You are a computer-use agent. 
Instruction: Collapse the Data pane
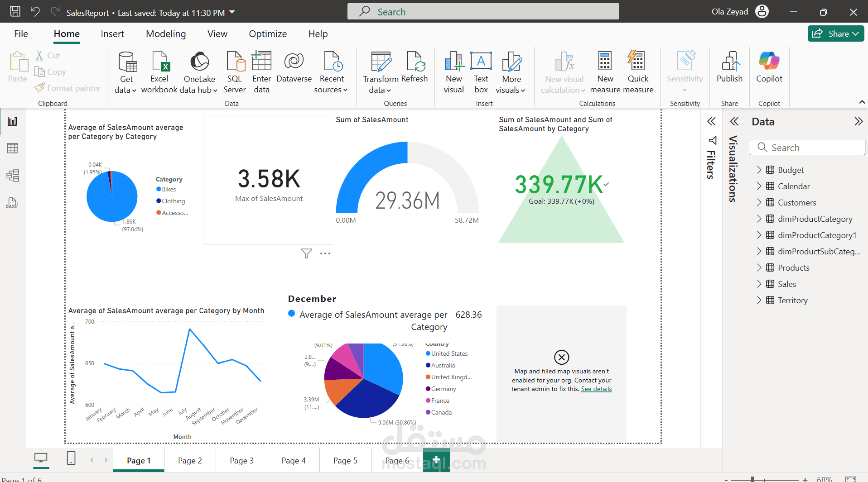click(858, 121)
